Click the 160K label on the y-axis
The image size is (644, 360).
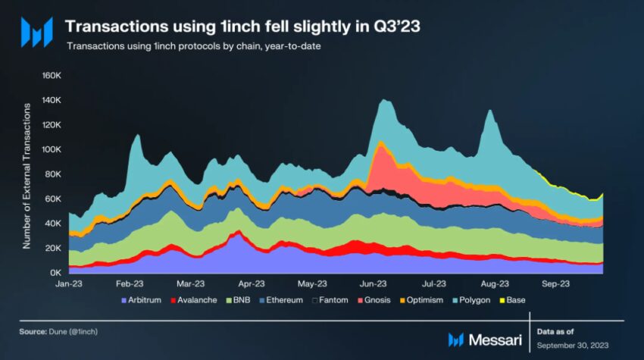50,76
